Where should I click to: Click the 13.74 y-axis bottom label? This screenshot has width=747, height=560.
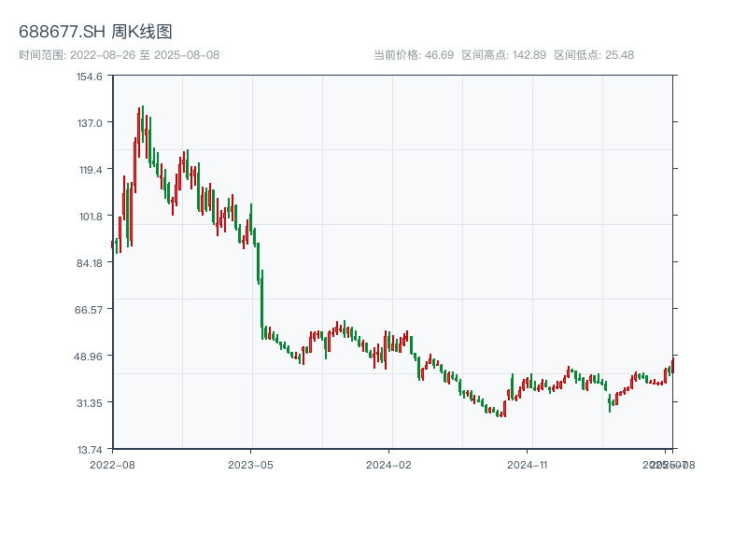point(90,449)
